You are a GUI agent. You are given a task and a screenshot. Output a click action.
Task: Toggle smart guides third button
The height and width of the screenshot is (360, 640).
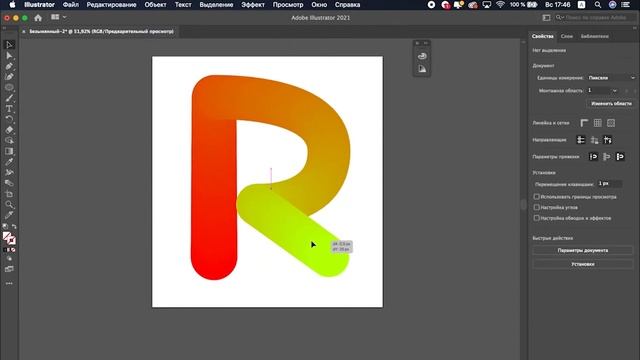pyautogui.click(x=608, y=140)
